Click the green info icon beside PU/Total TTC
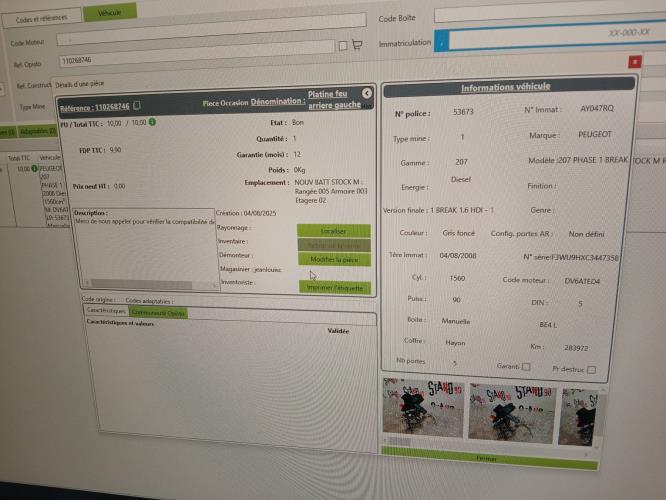This screenshot has height=500, width=666. coord(153,122)
